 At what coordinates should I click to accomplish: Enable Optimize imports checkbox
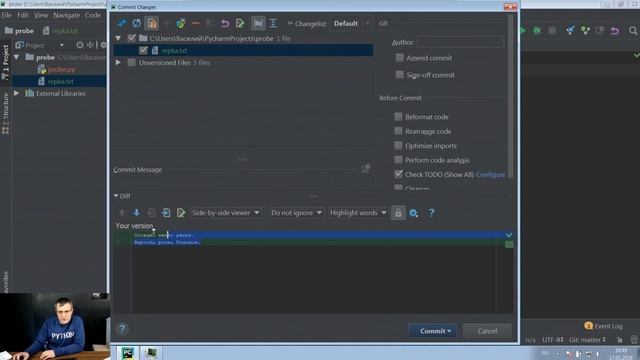(x=398, y=145)
